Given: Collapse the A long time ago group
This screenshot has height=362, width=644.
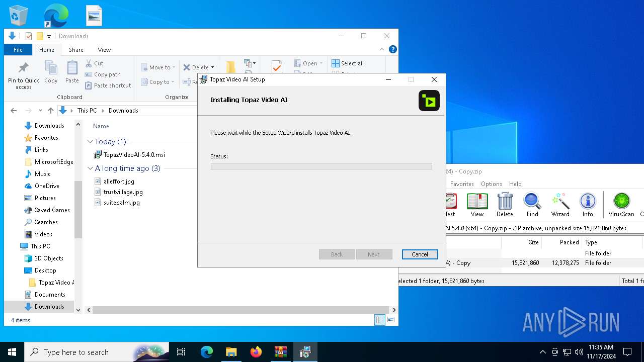Looking at the screenshot, I should [x=90, y=168].
